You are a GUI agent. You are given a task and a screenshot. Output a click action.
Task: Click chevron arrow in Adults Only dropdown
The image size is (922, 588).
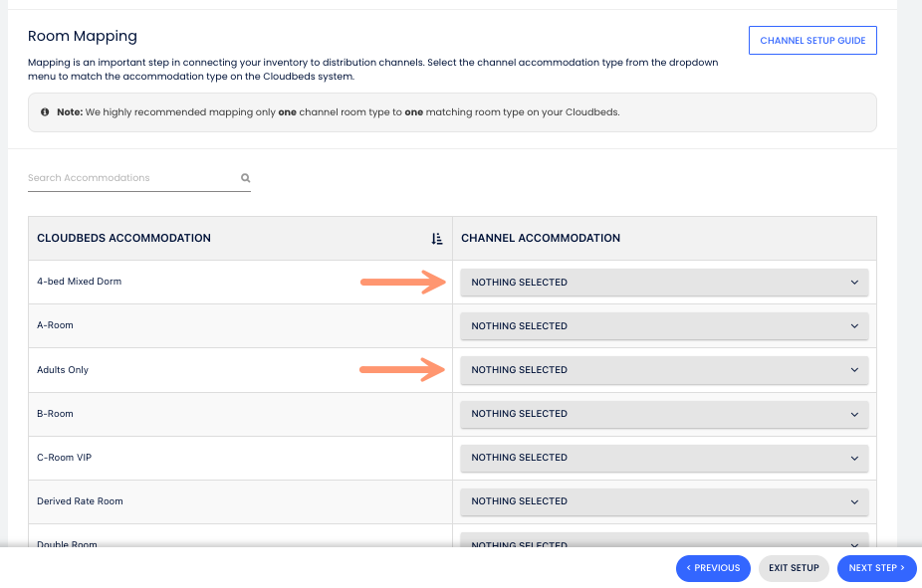point(854,370)
